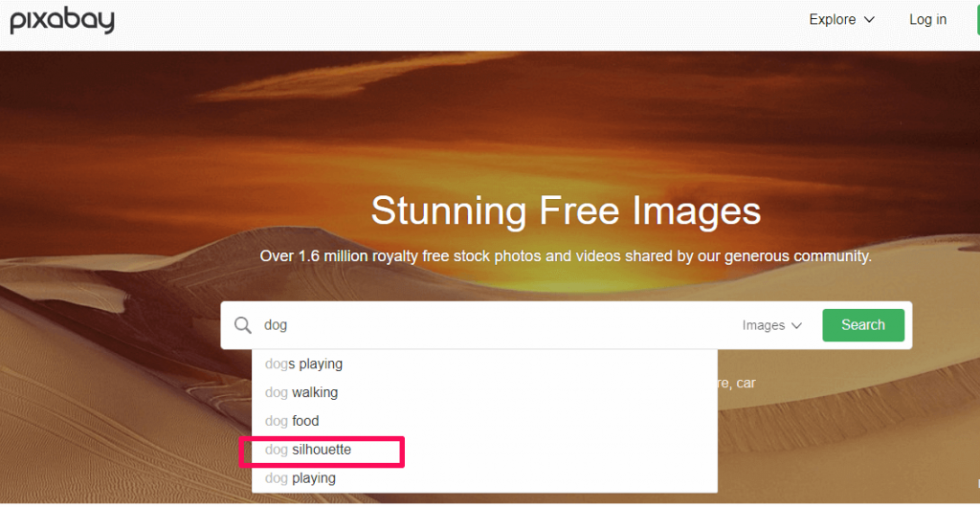
Task: Click the green button right of Log in
Action: [975, 20]
